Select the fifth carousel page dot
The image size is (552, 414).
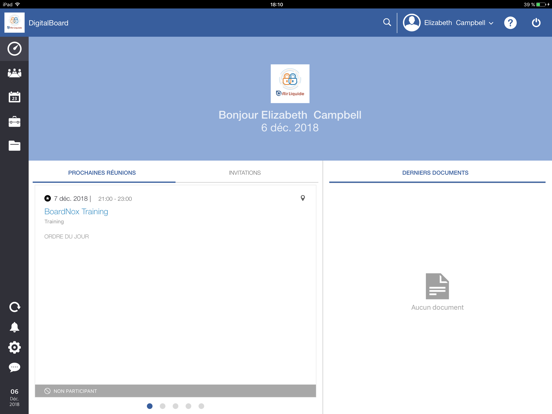201,406
